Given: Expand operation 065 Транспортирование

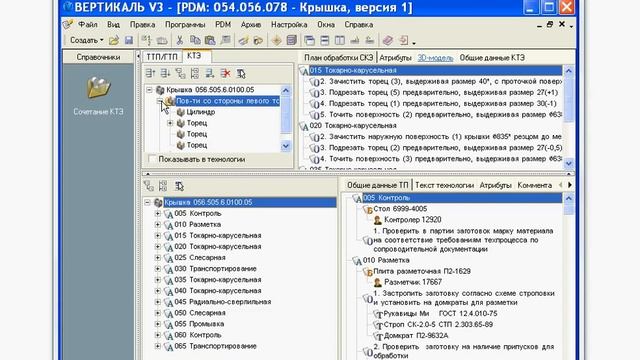Looking at the screenshot, I should [158, 346].
